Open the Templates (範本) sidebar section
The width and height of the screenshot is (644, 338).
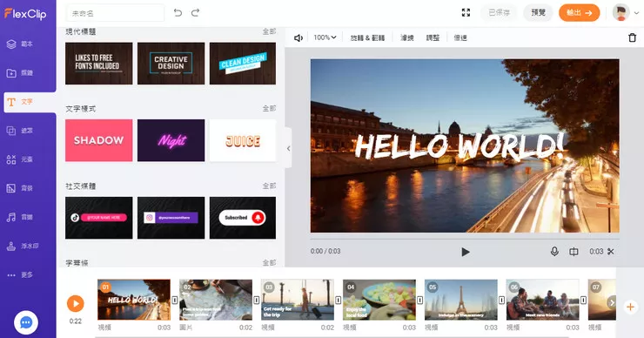(x=20, y=44)
